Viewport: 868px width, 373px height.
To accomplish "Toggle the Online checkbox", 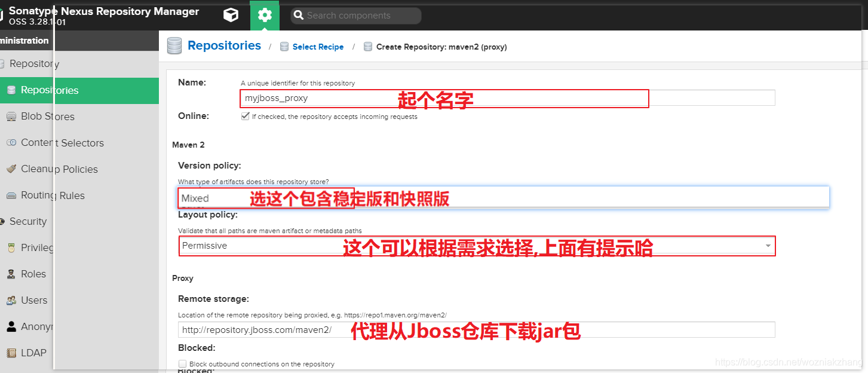I will point(245,117).
